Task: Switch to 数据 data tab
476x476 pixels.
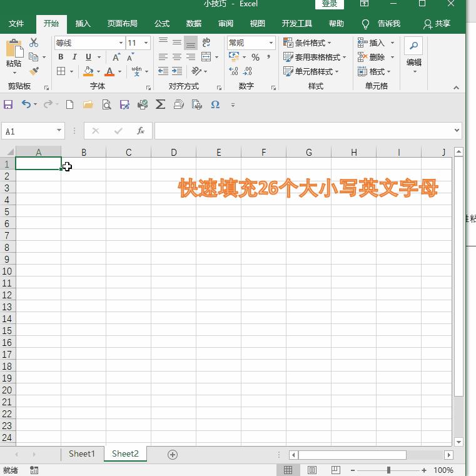Action: point(194,24)
